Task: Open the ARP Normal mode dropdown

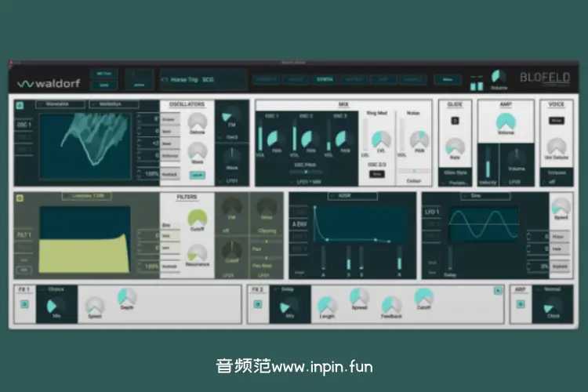Action: pos(552,289)
